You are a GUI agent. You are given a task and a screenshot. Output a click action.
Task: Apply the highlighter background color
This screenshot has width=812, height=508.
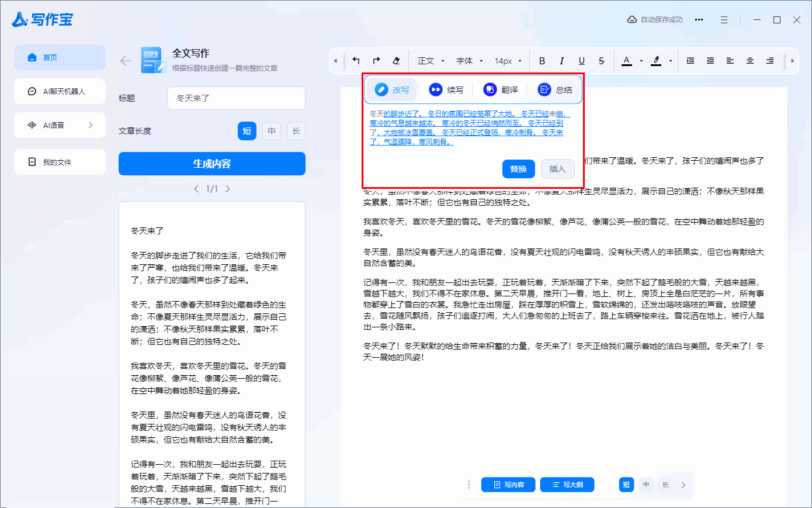click(x=656, y=61)
